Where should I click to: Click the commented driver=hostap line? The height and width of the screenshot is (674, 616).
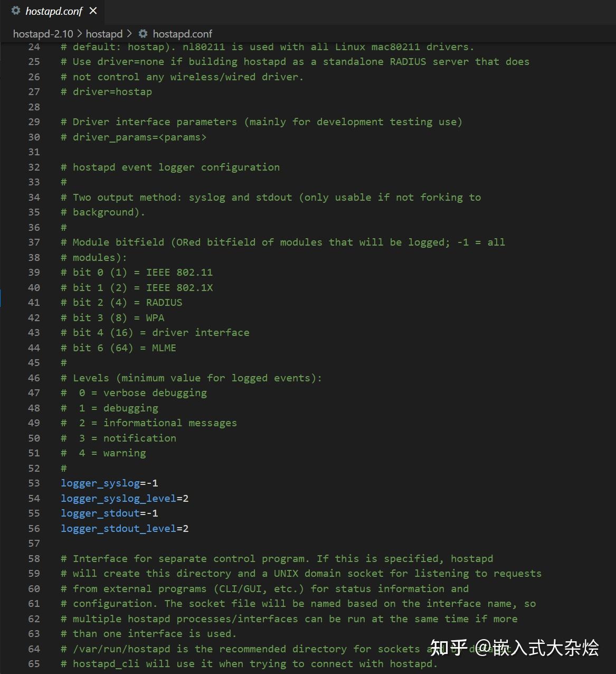[106, 92]
